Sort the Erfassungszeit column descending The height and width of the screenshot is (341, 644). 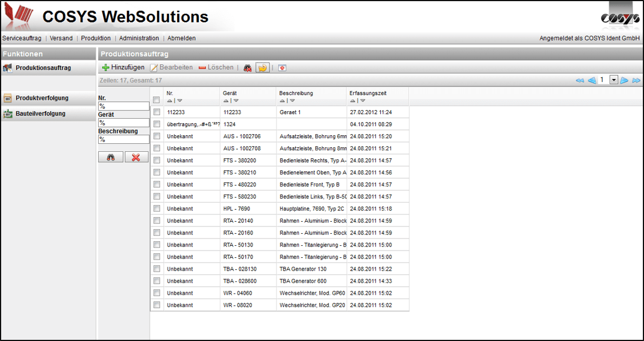[362, 100]
